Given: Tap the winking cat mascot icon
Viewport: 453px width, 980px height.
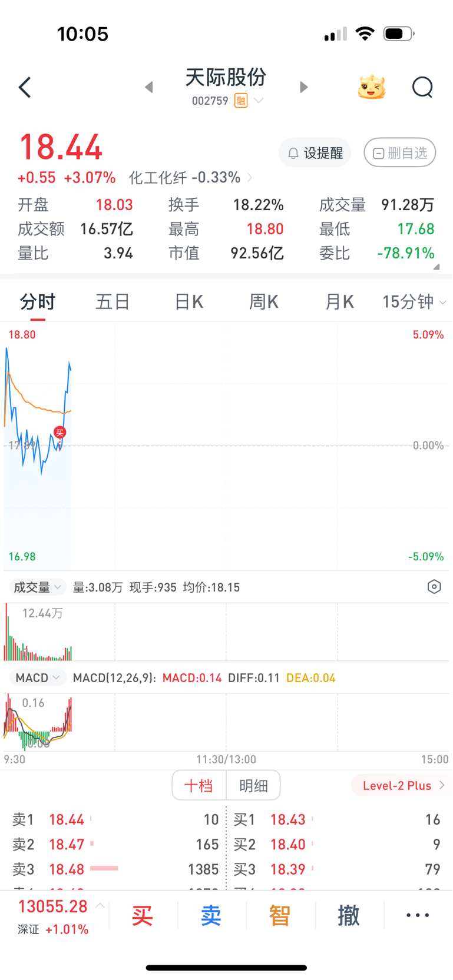Looking at the screenshot, I should [372, 88].
